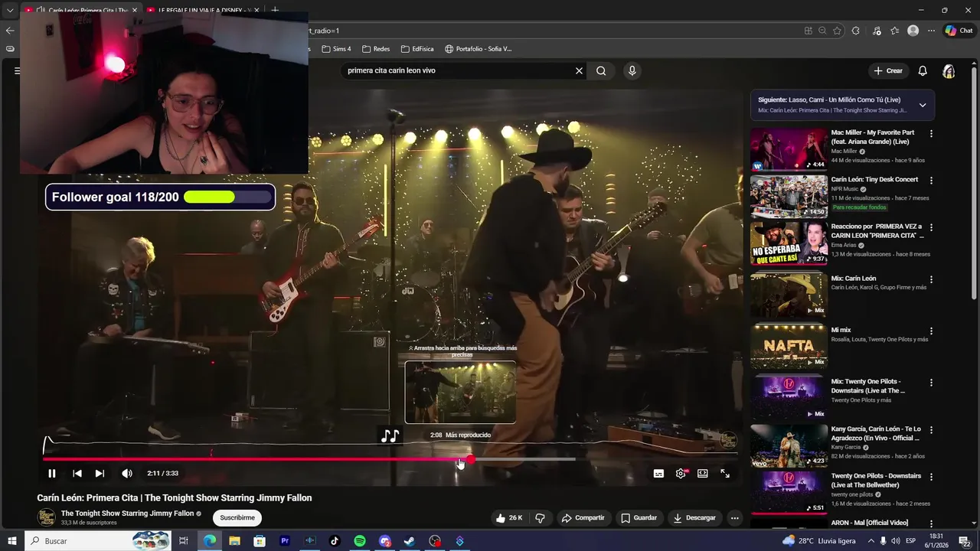This screenshot has width=980, height=551.
Task: Open options for Reaccion por PRIMERA VEZ video
Action: tap(931, 227)
